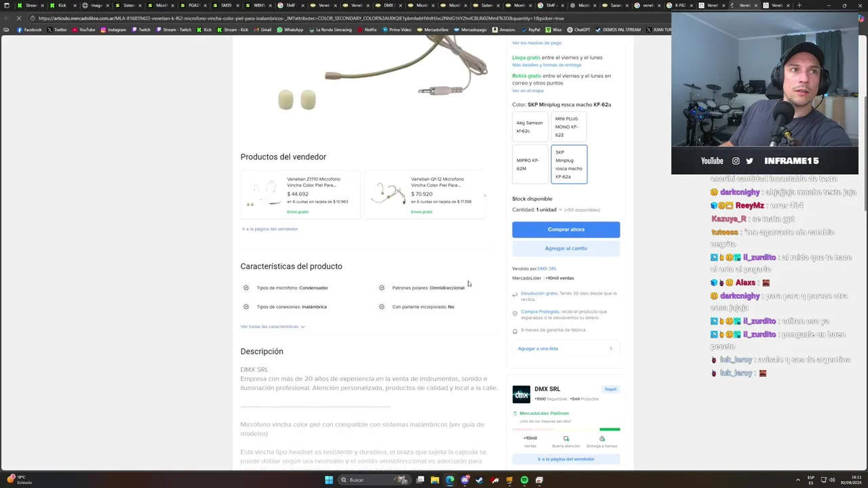Viewport: 868px width, 488px height.
Task: Open the Twitter bookmark
Action: [57, 30]
